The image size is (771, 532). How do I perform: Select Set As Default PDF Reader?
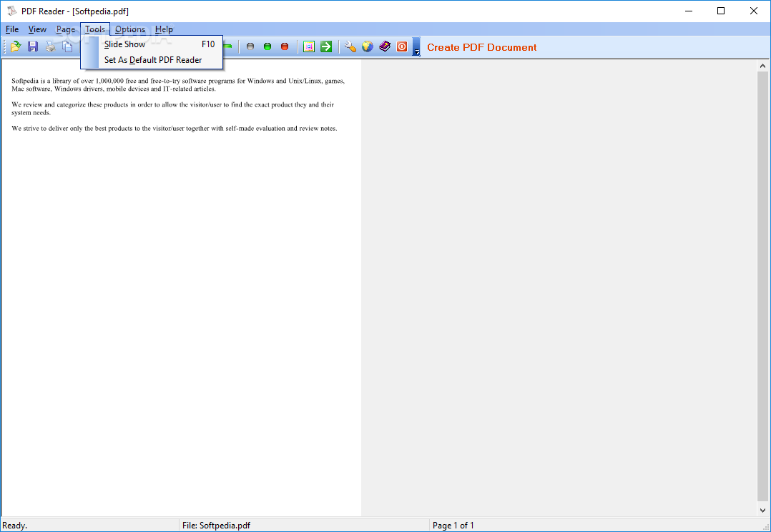152,60
